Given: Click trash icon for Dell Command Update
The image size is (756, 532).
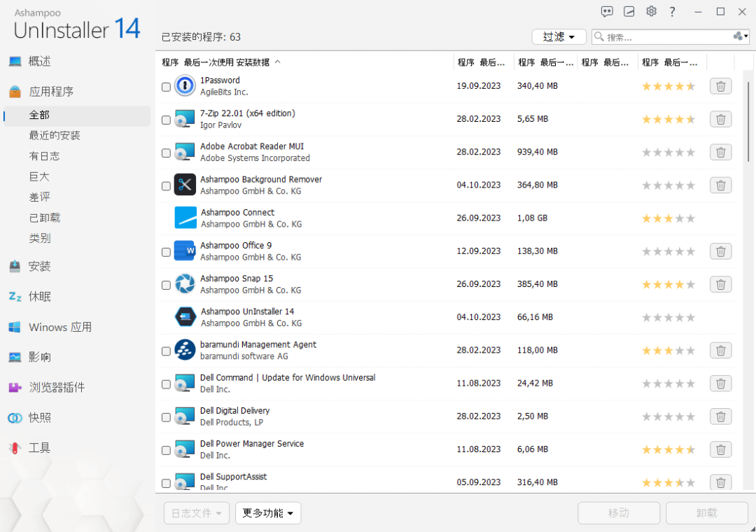Looking at the screenshot, I should 721,384.
